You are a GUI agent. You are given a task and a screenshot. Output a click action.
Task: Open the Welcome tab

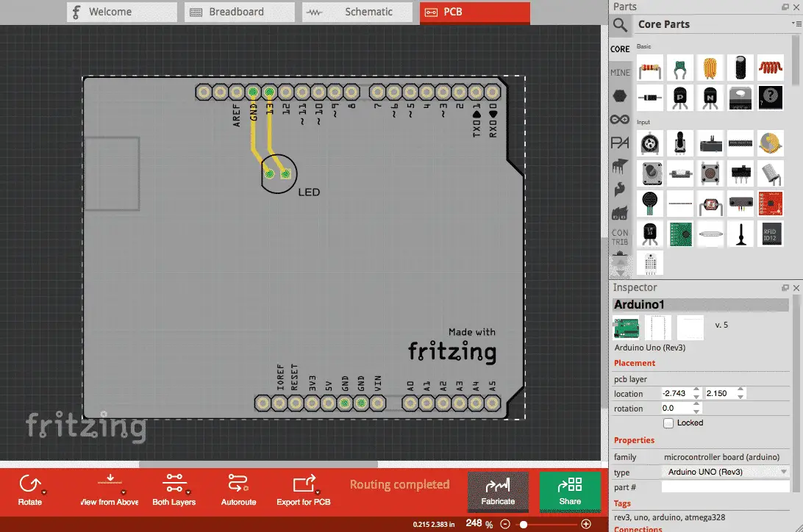pos(122,12)
